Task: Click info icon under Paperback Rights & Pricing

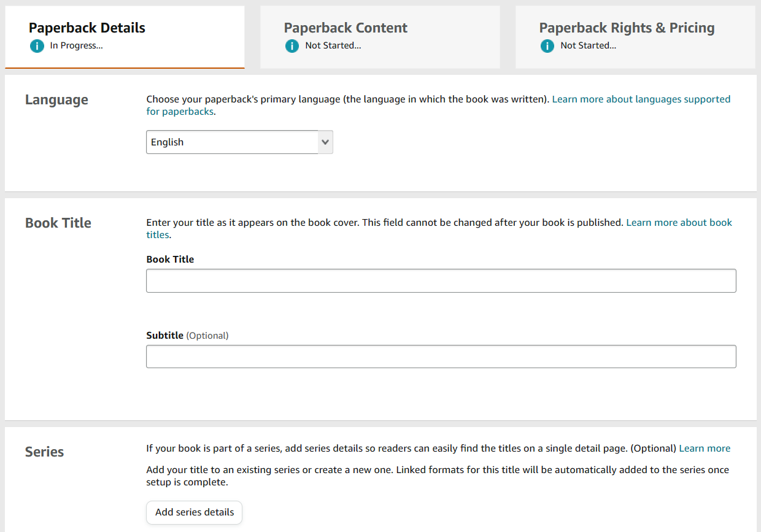Action: pos(547,46)
